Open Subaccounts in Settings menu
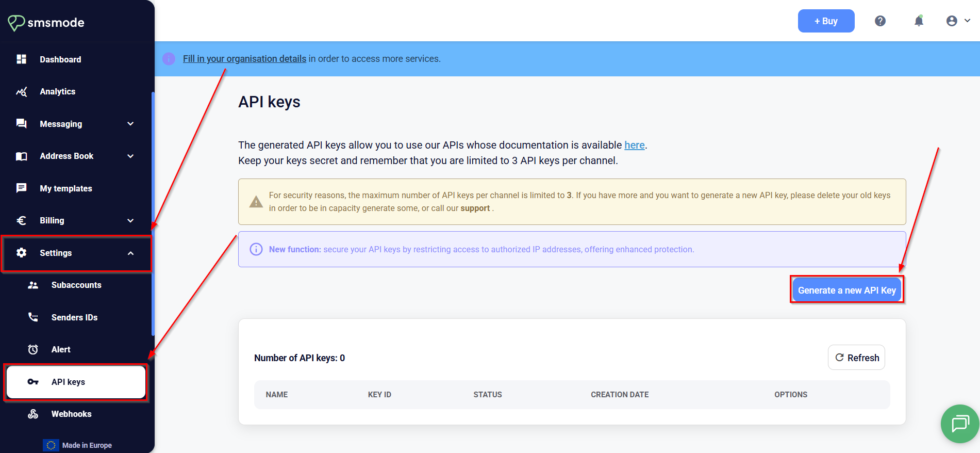The width and height of the screenshot is (980, 453). click(76, 285)
